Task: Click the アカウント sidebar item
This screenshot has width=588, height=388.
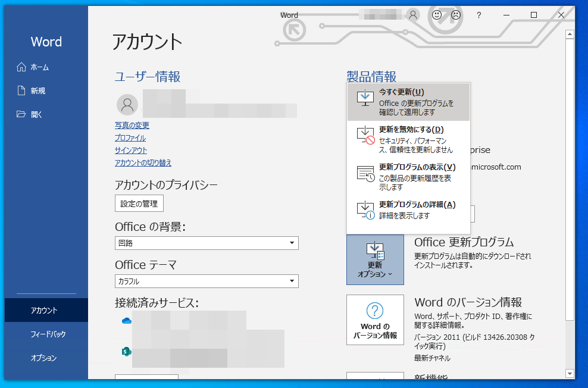Action: coord(46,311)
